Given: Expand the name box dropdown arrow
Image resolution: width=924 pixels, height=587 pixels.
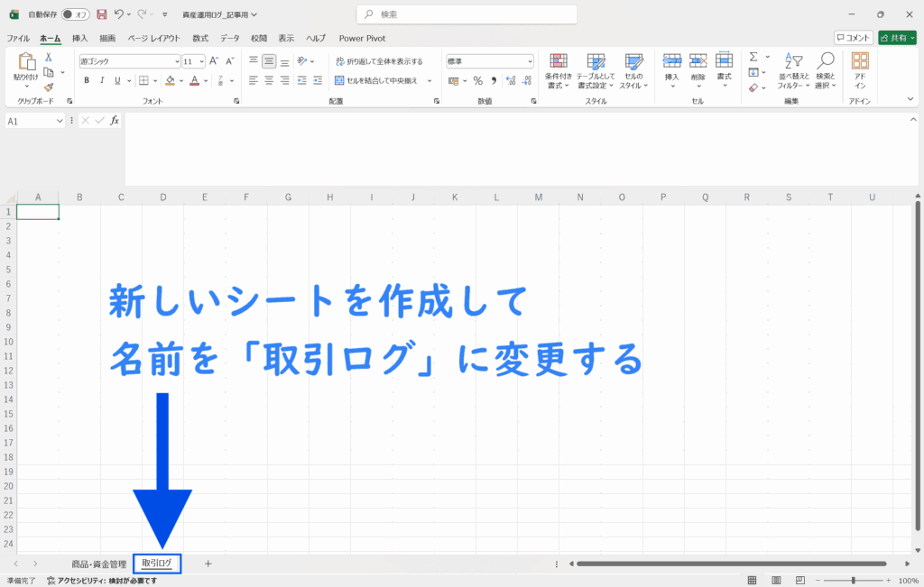Looking at the screenshot, I should click(x=60, y=121).
